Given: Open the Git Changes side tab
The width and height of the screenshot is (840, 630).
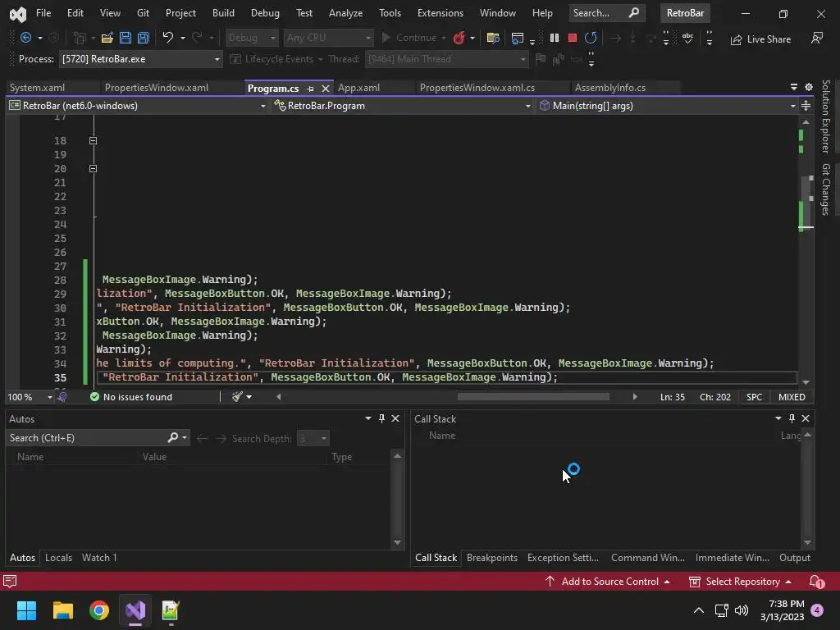Looking at the screenshot, I should click(x=825, y=189).
